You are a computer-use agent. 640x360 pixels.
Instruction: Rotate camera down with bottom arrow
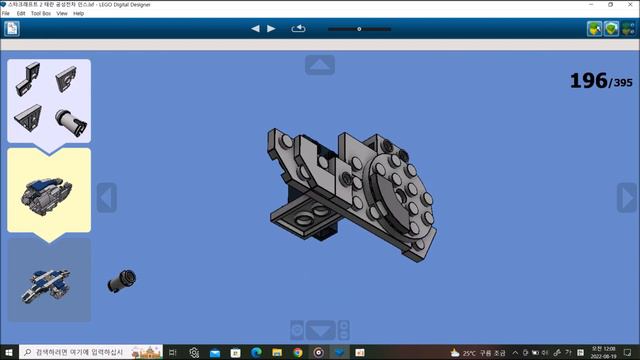[320, 330]
